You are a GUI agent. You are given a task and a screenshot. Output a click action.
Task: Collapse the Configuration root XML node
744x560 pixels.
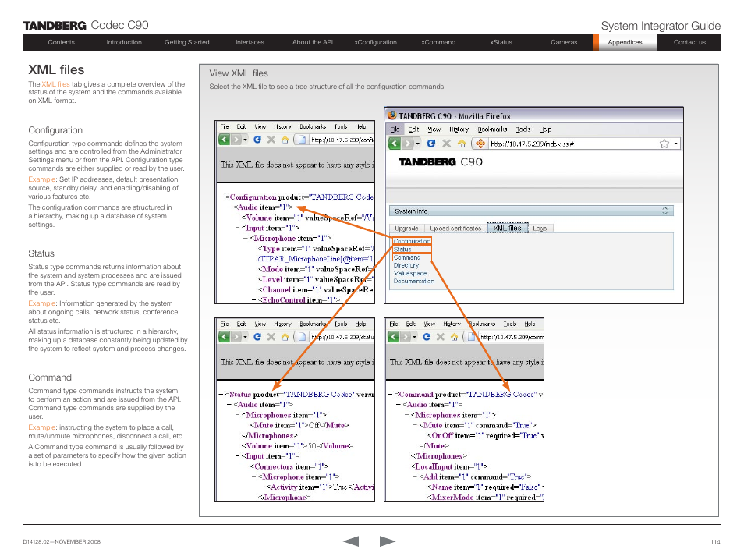(221, 197)
